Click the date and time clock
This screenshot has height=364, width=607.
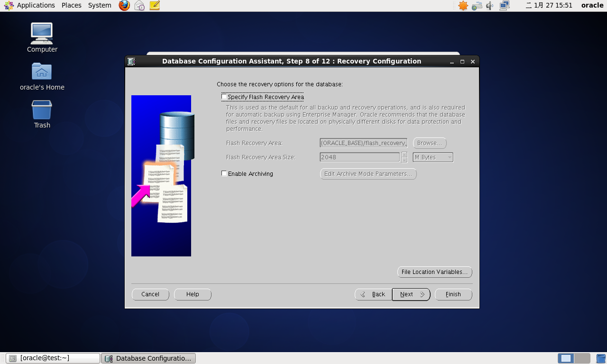[x=549, y=5]
